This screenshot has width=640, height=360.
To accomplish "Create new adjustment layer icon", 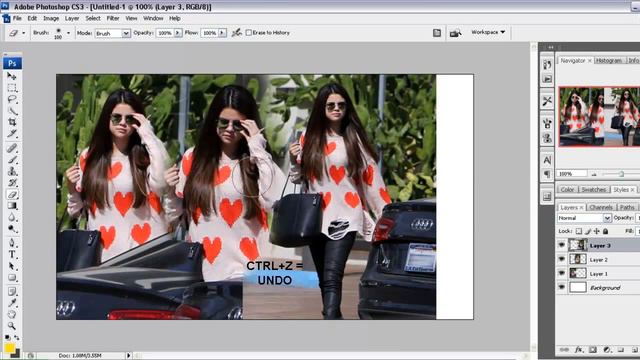I will click(607, 350).
